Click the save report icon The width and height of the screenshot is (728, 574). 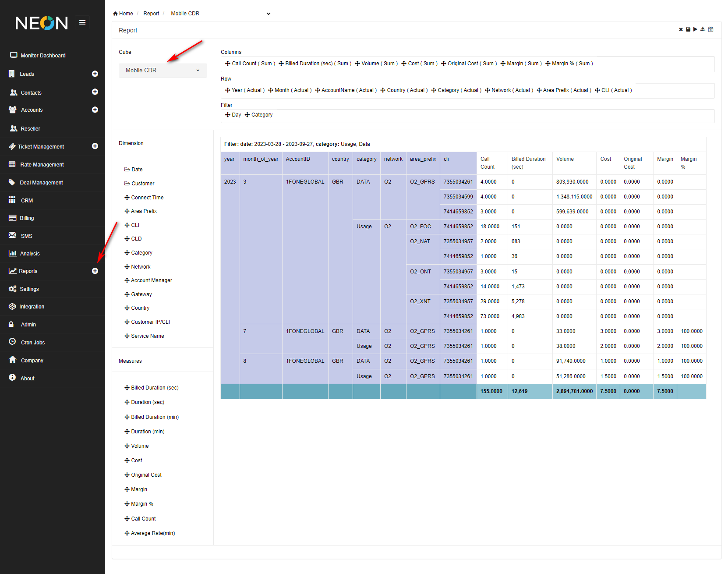tap(688, 29)
